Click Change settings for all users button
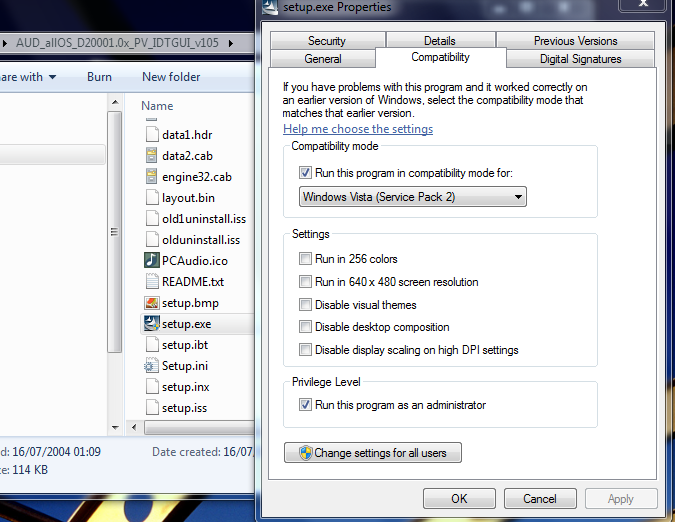 pyautogui.click(x=373, y=453)
